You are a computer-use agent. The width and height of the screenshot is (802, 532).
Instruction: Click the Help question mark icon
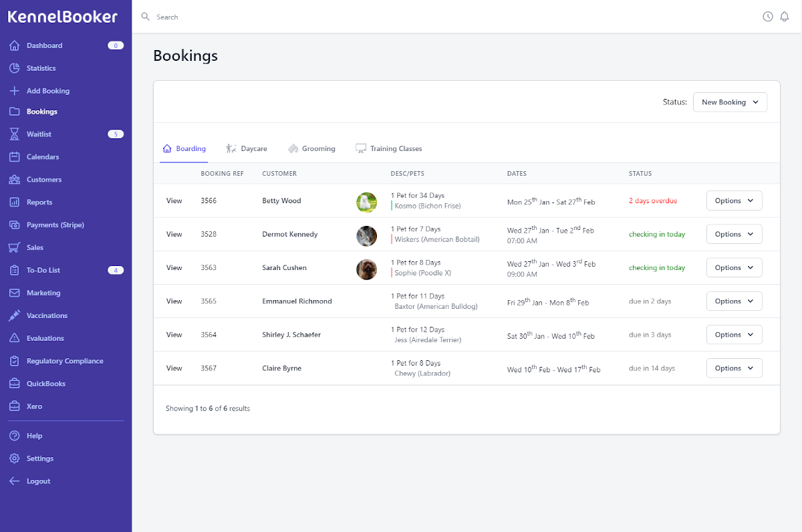[x=15, y=436]
